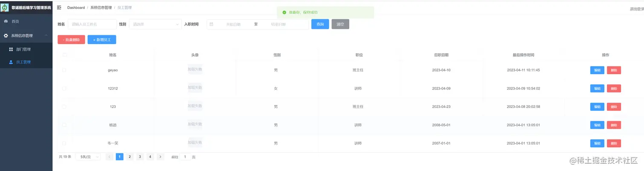Edit the 杨逍 employee row
This screenshot has height=171, width=644.
597,125
